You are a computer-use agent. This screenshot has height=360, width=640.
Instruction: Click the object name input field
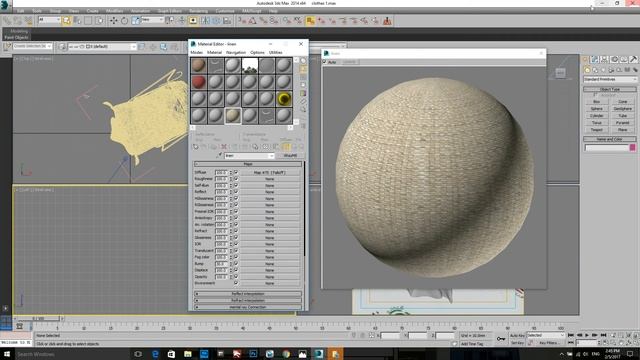(607, 148)
